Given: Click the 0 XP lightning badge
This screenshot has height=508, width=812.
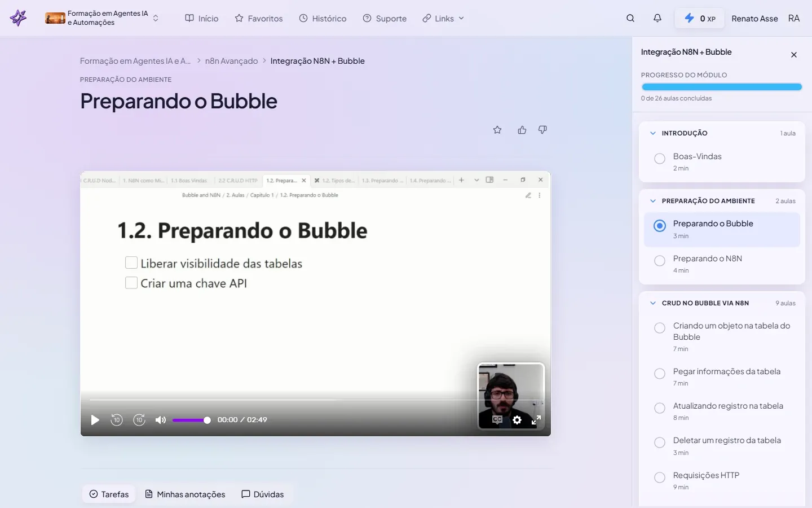Looking at the screenshot, I should click(700, 18).
